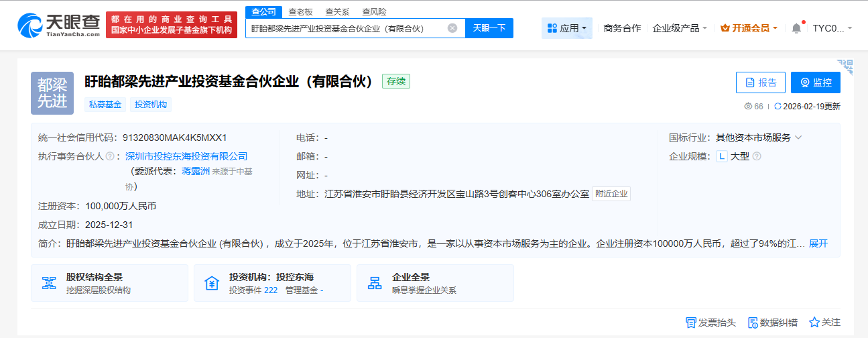Clear the search box text
The height and width of the screenshot is (338, 868).
pos(452,28)
